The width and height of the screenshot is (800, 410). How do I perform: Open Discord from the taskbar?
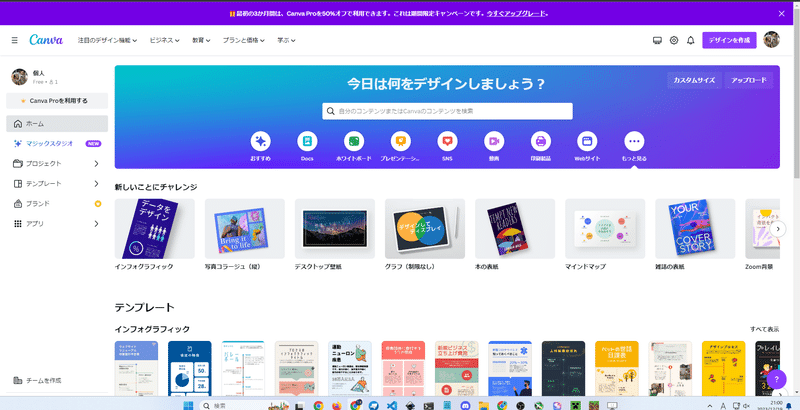click(x=465, y=406)
